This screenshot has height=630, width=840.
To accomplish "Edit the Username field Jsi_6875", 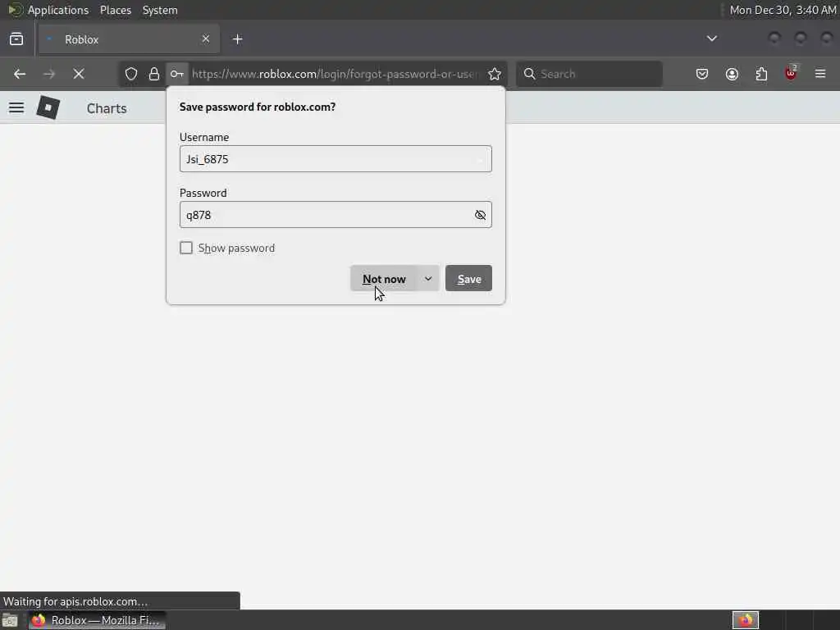I will pos(336,159).
